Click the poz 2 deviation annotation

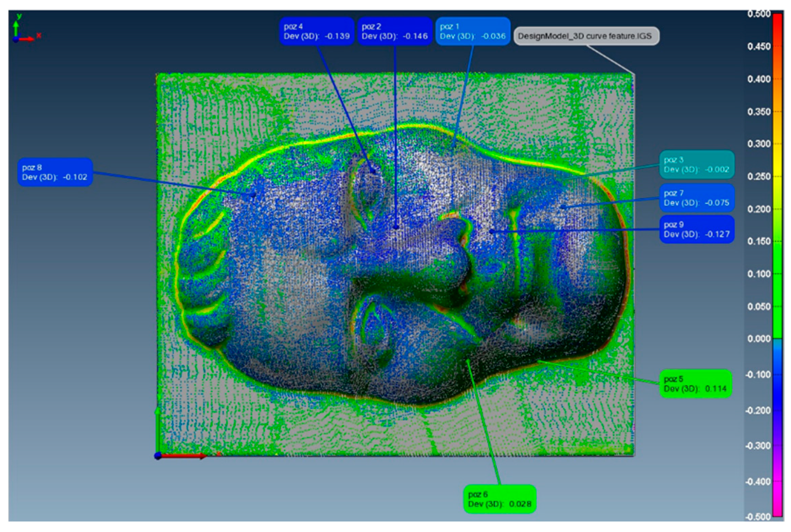(394, 31)
